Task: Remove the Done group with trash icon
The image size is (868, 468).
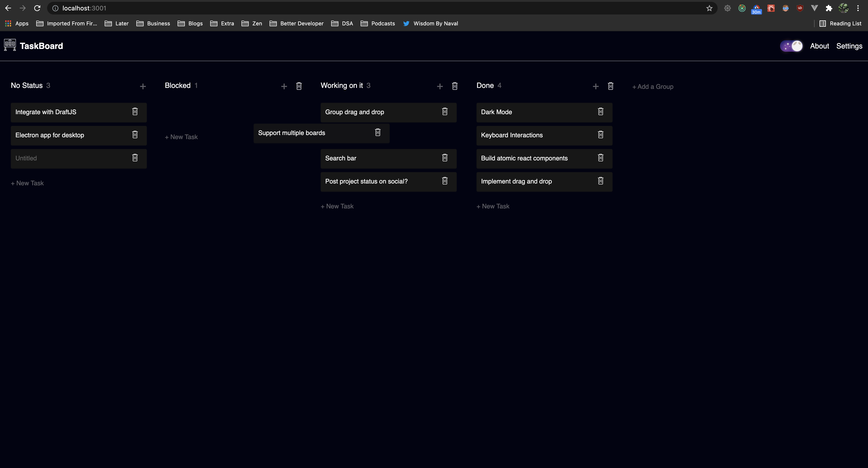Action: tap(610, 86)
